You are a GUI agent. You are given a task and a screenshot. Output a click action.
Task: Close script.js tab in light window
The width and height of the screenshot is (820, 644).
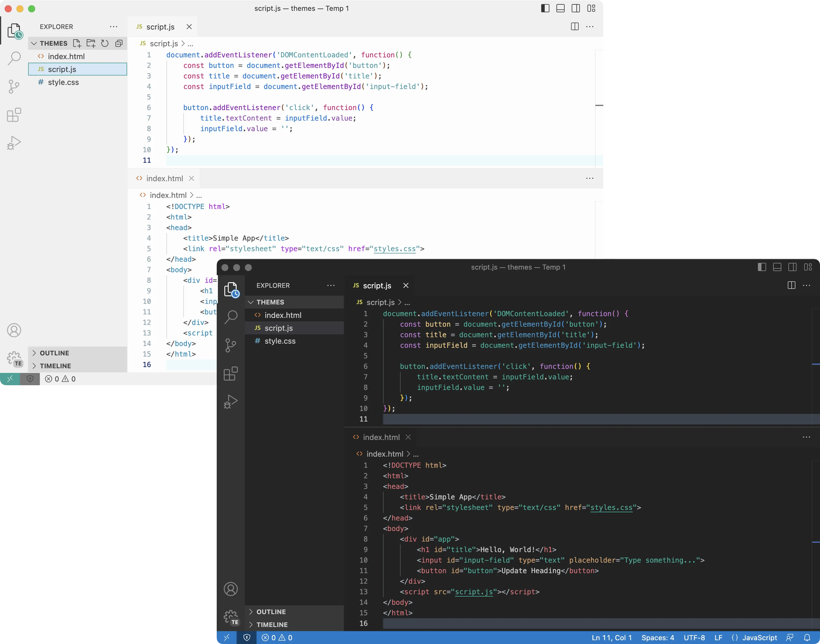pos(189,27)
